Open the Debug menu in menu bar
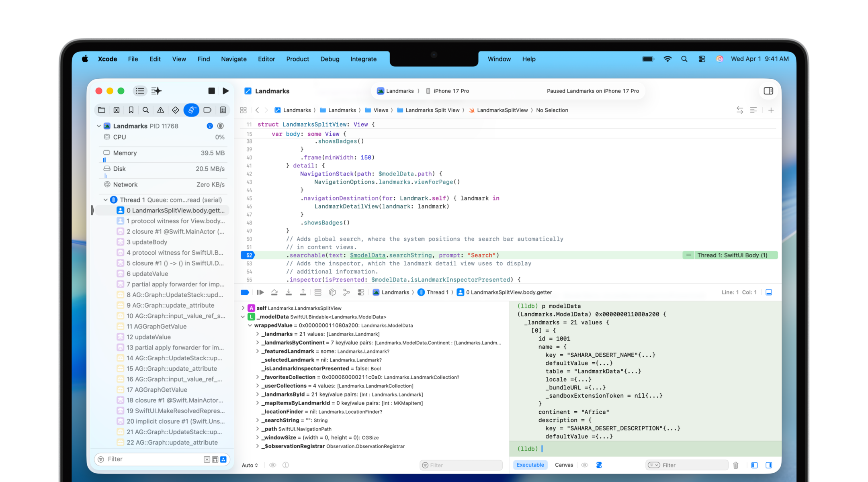 pos(330,59)
